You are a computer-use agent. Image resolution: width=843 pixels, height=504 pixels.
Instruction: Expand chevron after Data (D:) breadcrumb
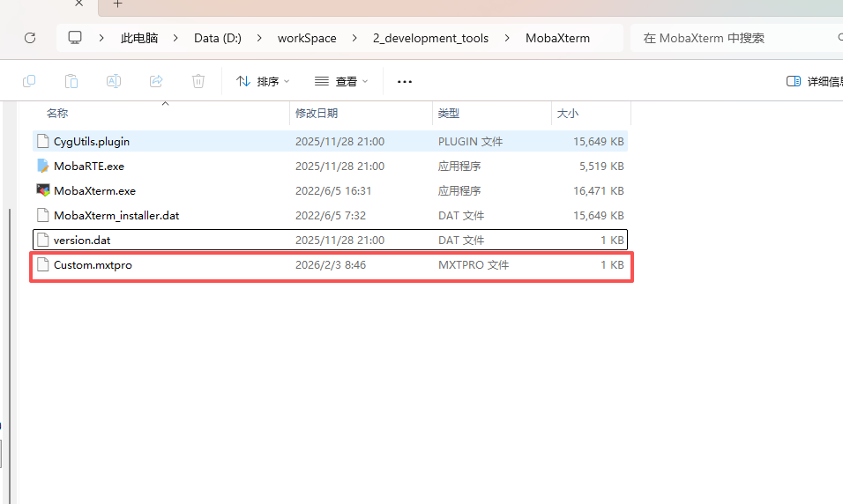point(259,38)
